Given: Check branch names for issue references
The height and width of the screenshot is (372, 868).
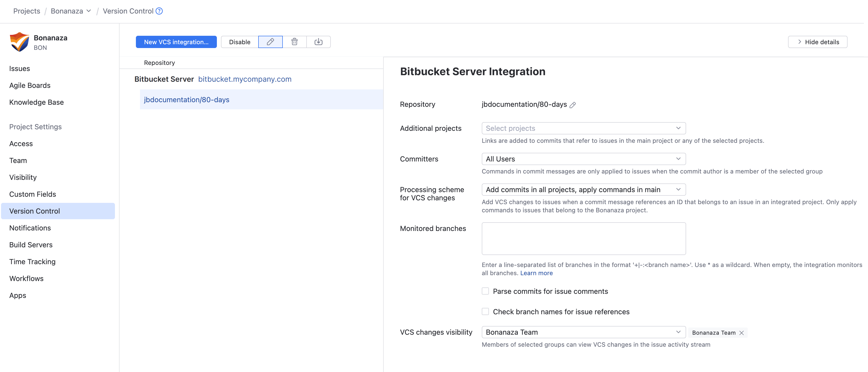Looking at the screenshot, I should click(x=485, y=311).
